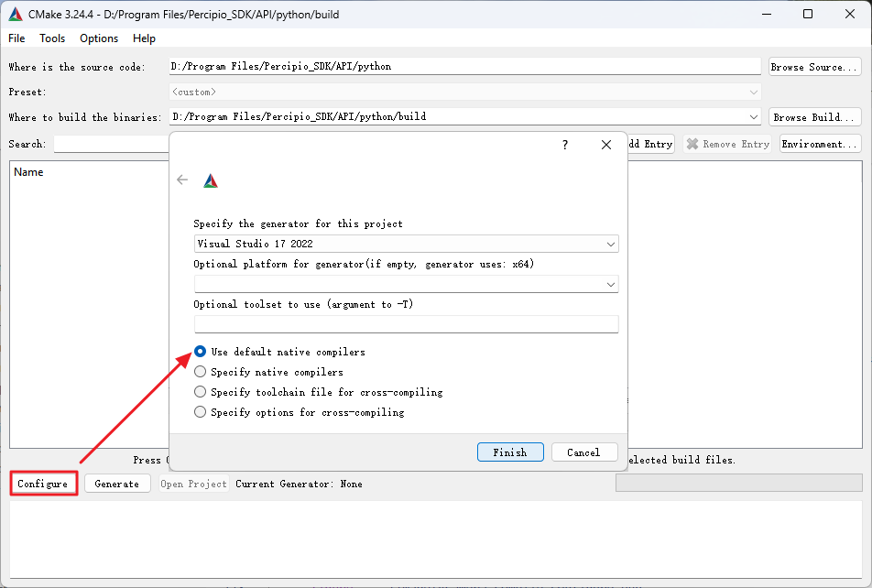
Task: Open the optional platform dropdown
Action: point(610,285)
